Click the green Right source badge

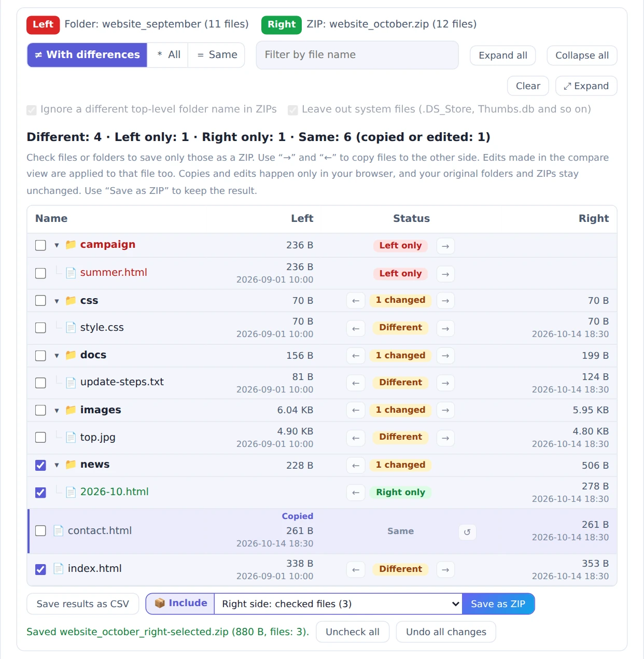[x=282, y=24]
